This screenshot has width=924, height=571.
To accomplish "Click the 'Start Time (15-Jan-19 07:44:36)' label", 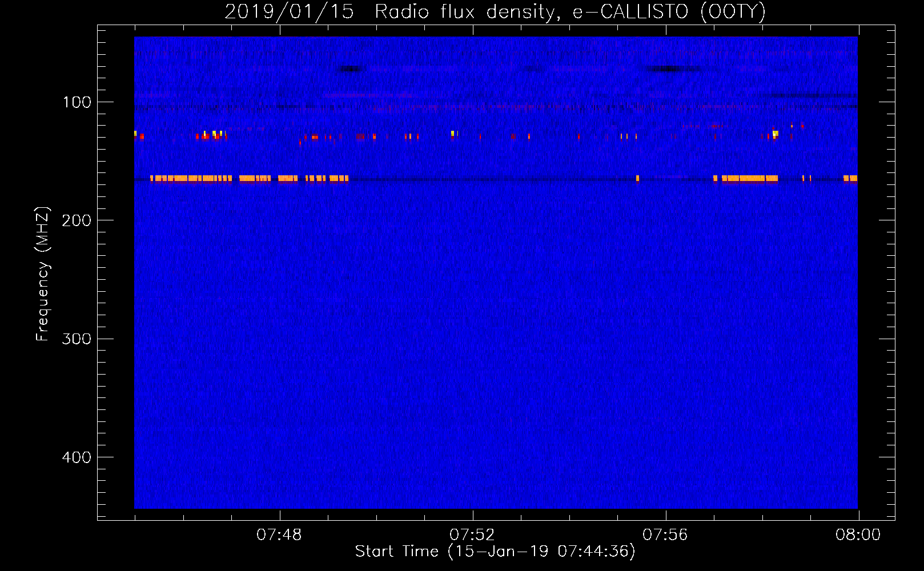I will coord(495,552).
